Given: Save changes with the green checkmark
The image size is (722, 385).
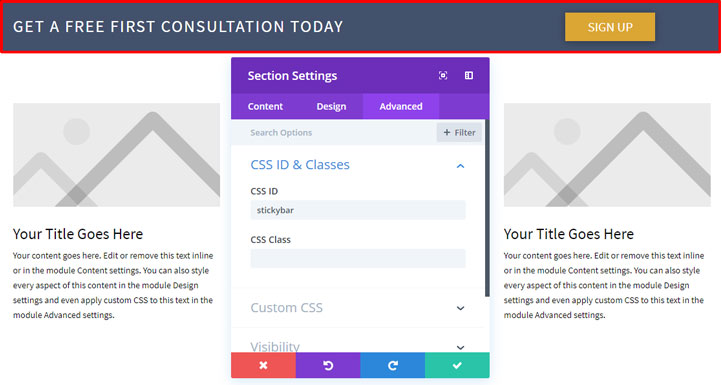Looking at the screenshot, I should point(457,365).
